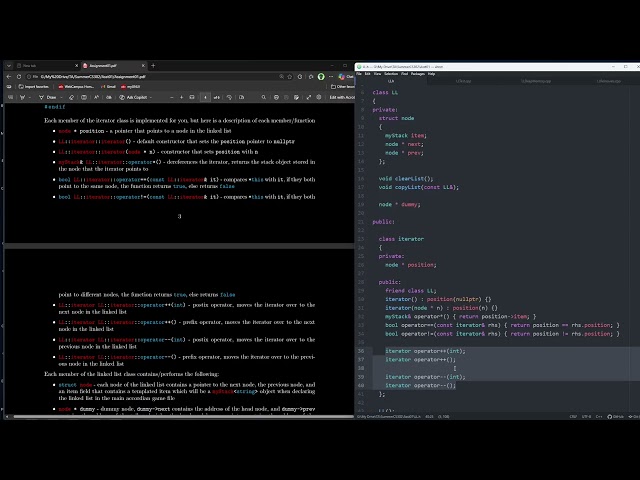Expand Ask Copilot dropdown arrow
640x480 pixels.
[x=151, y=97]
